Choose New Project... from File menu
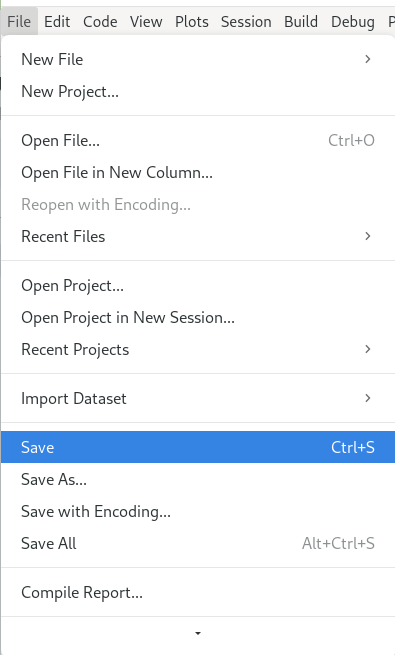Image resolution: width=395 pixels, height=655 pixels. (x=198, y=91)
